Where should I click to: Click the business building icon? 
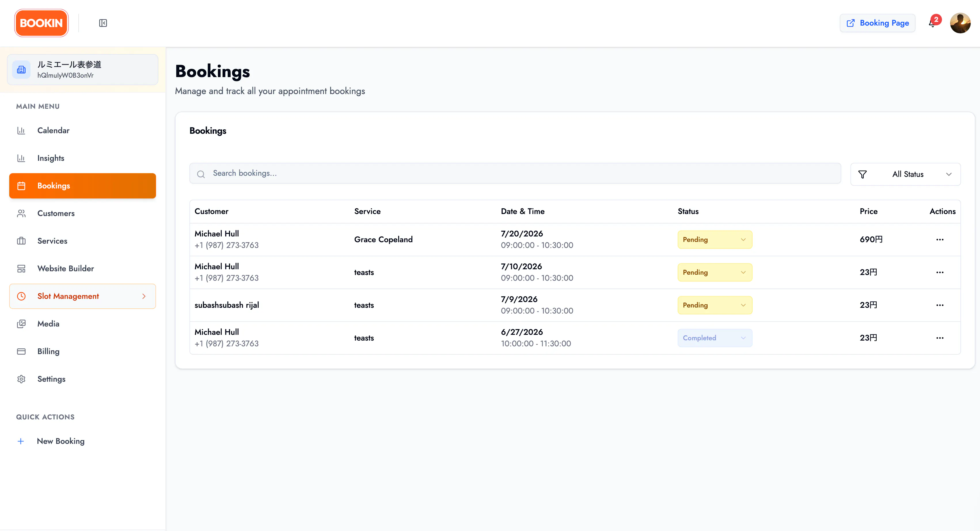coord(21,70)
